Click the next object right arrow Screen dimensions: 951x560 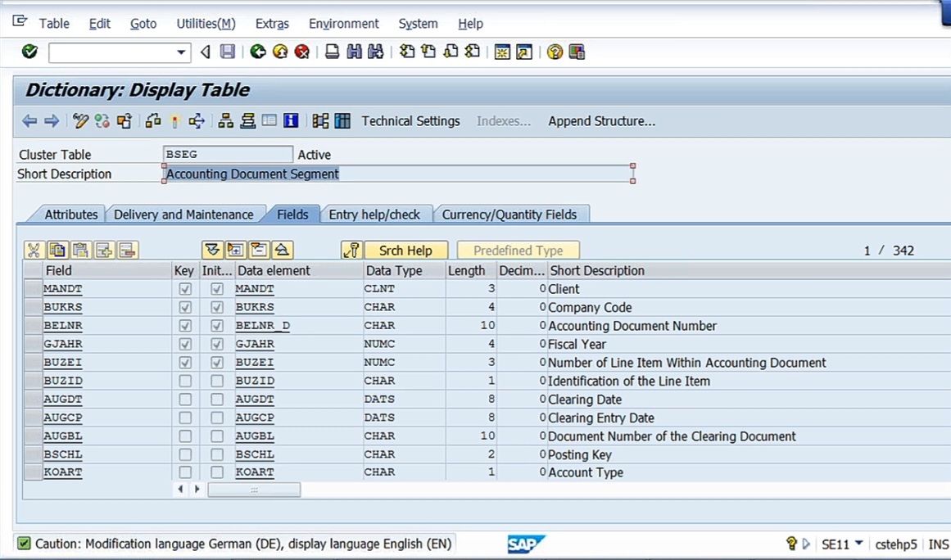coord(52,121)
